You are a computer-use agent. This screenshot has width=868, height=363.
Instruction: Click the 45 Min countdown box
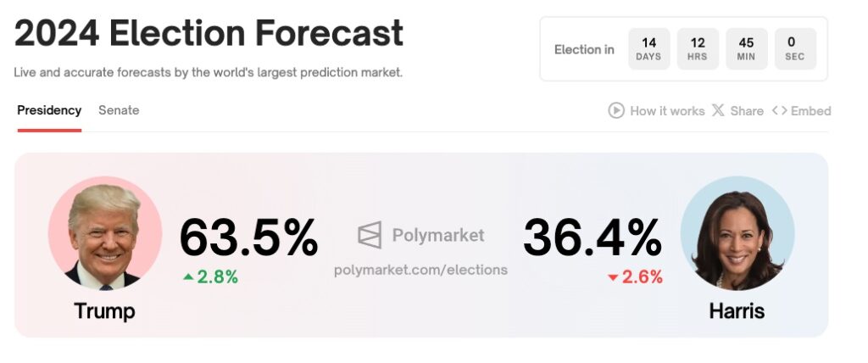(747, 49)
